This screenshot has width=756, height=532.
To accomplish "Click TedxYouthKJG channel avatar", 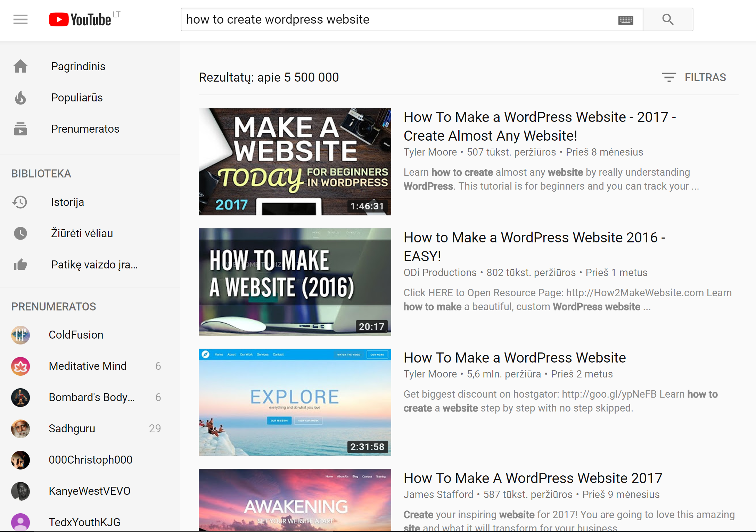I will (x=20, y=522).
